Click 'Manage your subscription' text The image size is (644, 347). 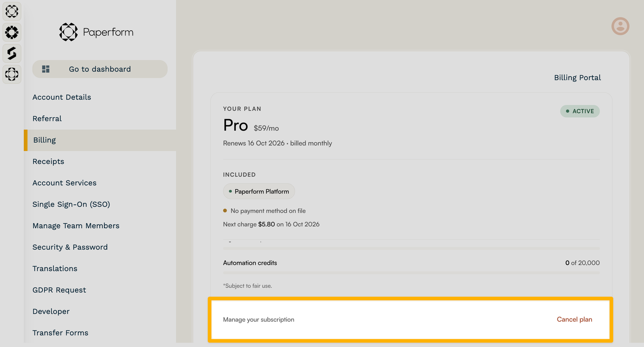[259, 319]
